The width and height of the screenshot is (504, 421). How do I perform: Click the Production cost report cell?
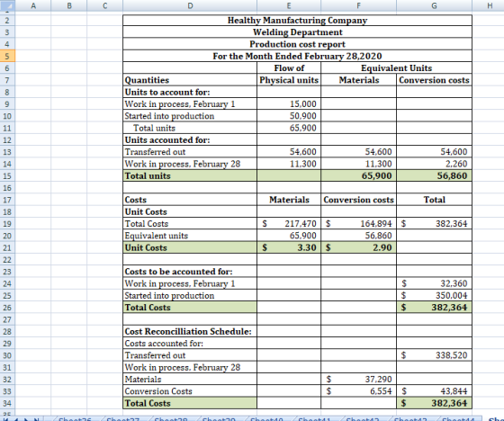click(297, 44)
